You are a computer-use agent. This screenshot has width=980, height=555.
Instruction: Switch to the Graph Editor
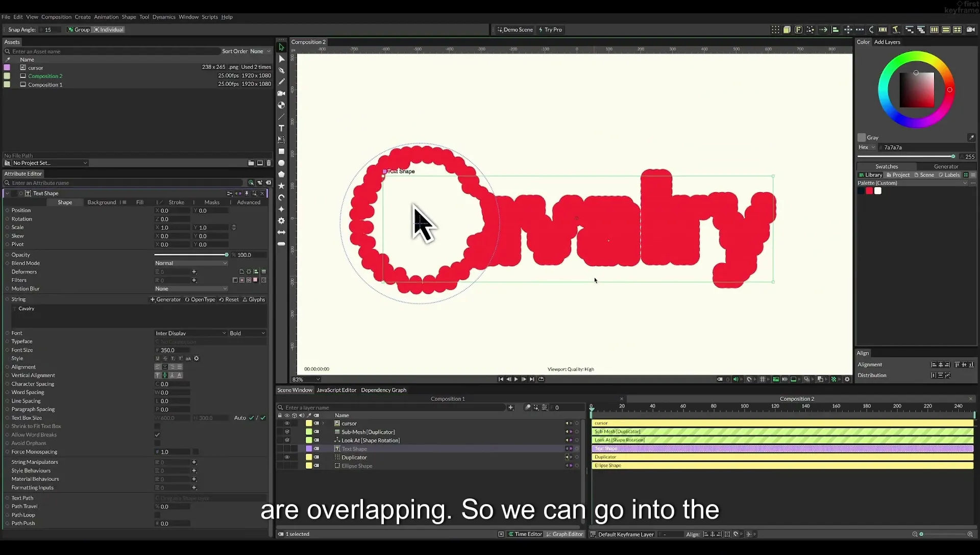click(x=565, y=534)
